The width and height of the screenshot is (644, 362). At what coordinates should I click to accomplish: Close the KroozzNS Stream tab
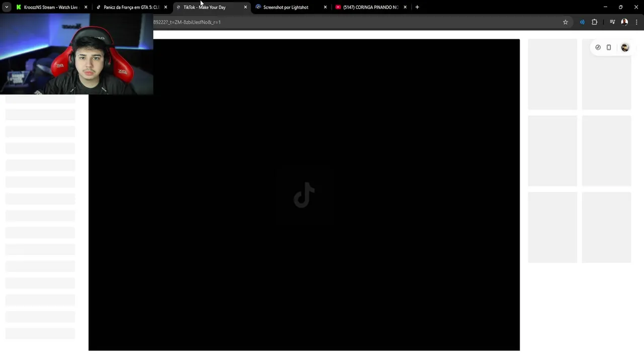point(86,7)
